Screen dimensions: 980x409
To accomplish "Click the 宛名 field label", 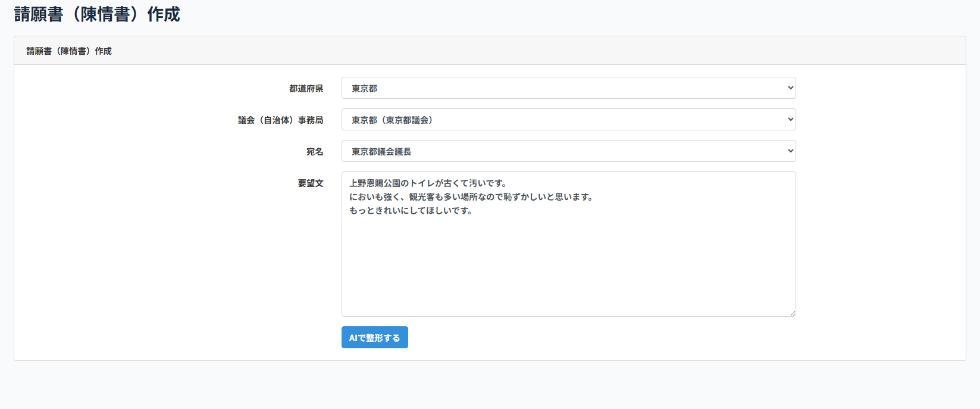I will click(314, 152).
